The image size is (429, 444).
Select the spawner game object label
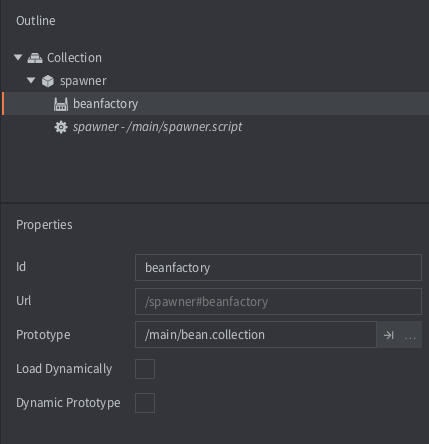(x=83, y=81)
